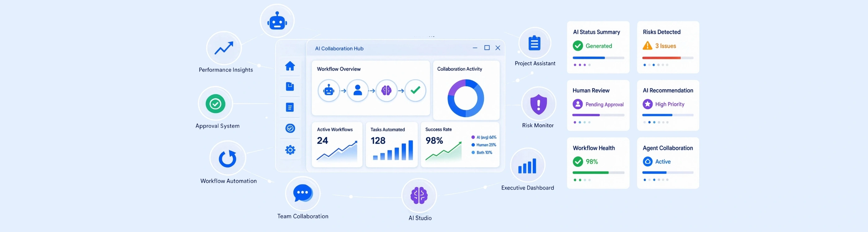Click the 'Active' status text
Screen dimensions: 868x232
(x=663, y=162)
